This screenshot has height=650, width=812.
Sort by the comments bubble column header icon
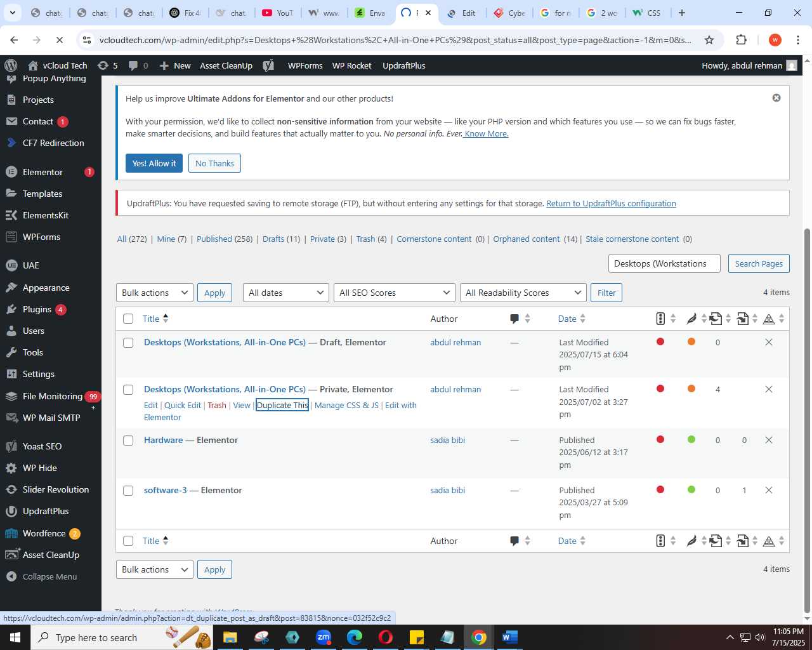(514, 319)
